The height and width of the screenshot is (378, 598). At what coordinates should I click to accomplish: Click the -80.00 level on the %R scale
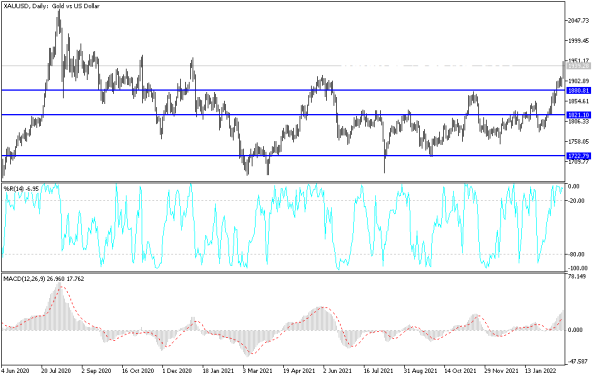tap(576, 254)
